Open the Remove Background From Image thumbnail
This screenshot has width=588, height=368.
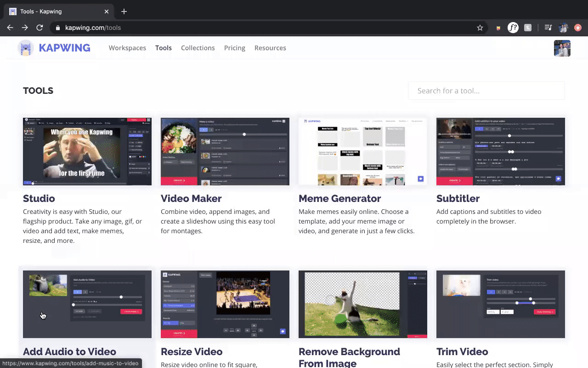(362, 304)
